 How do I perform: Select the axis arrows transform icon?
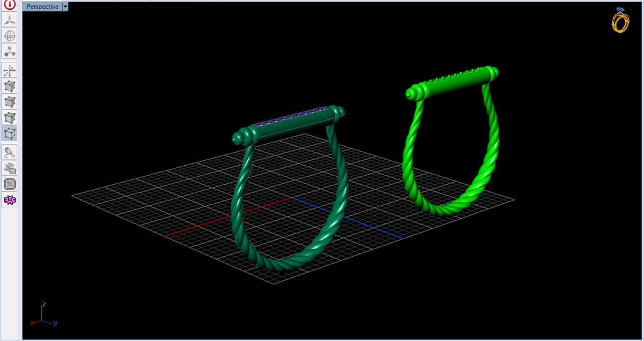tap(10, 70)
